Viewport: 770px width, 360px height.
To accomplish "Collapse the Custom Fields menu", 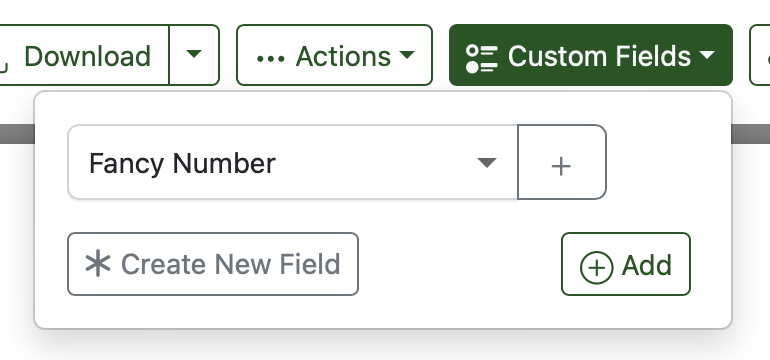I will [x=591, y=55].
